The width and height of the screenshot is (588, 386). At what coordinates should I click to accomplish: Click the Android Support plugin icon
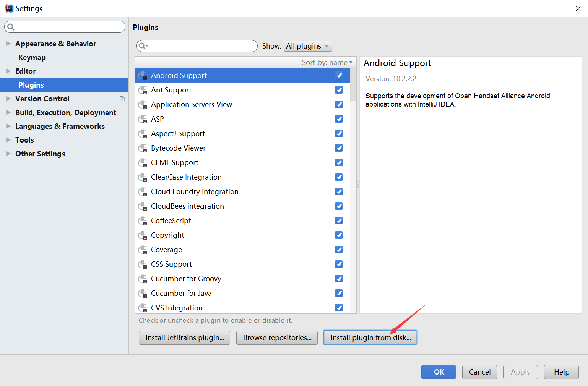[x=143, y=76]
